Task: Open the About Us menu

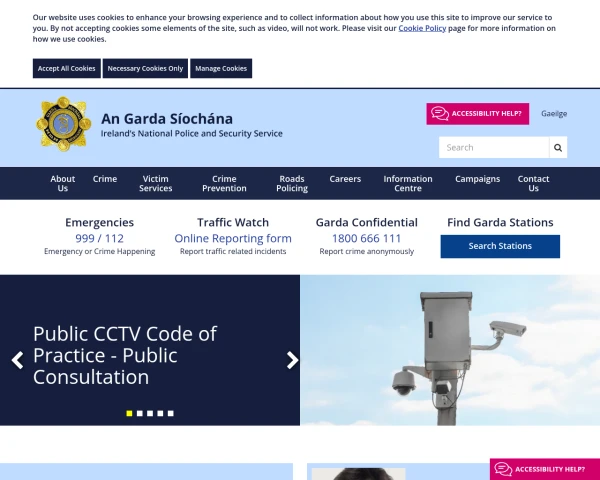Action: (x=63, y=183)
